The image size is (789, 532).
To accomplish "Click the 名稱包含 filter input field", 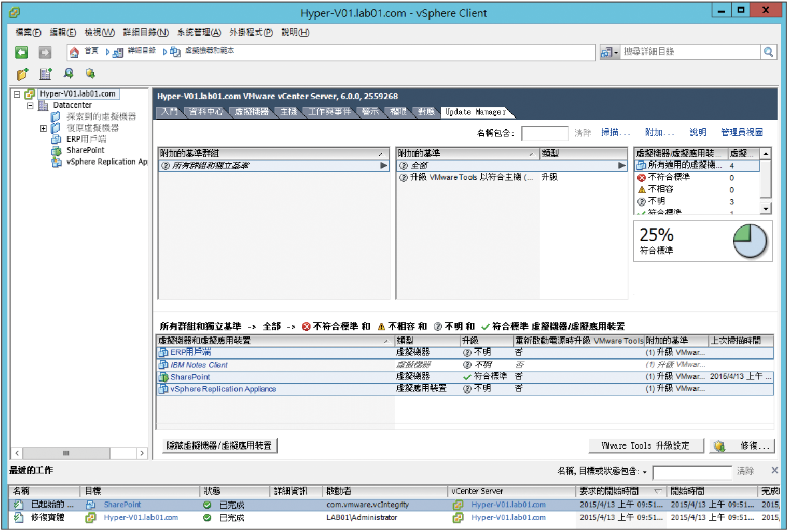I will (x=545, y=133).
